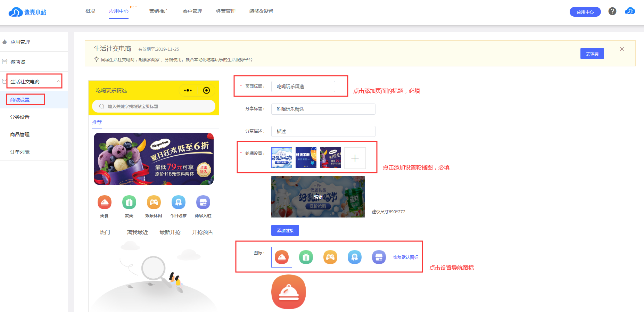Screen dimensions: 644x312
Task: Click the phone preview search box
Action: click(x=154, y=106)
